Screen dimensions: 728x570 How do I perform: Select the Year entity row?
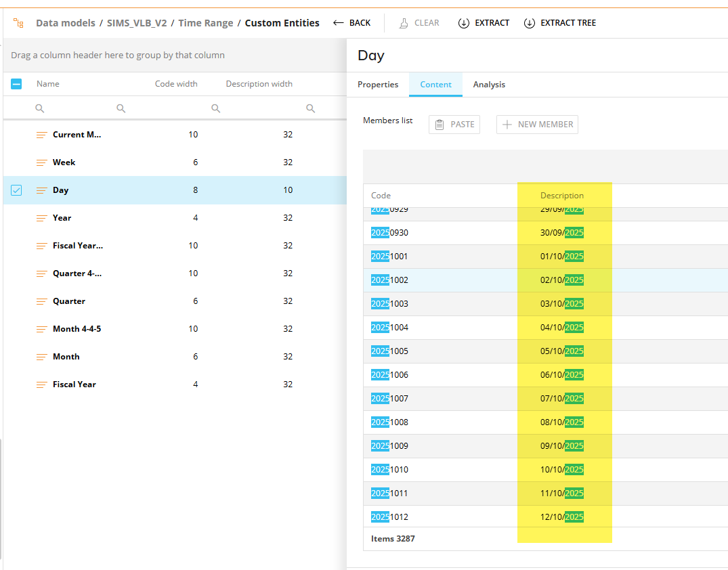click(175, 218)
